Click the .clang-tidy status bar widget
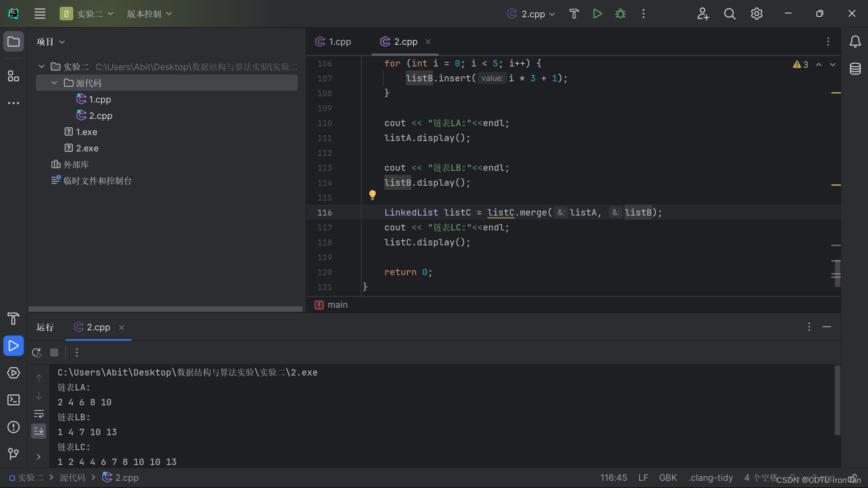This screenshot has width=868, height=488. (710, 478)
